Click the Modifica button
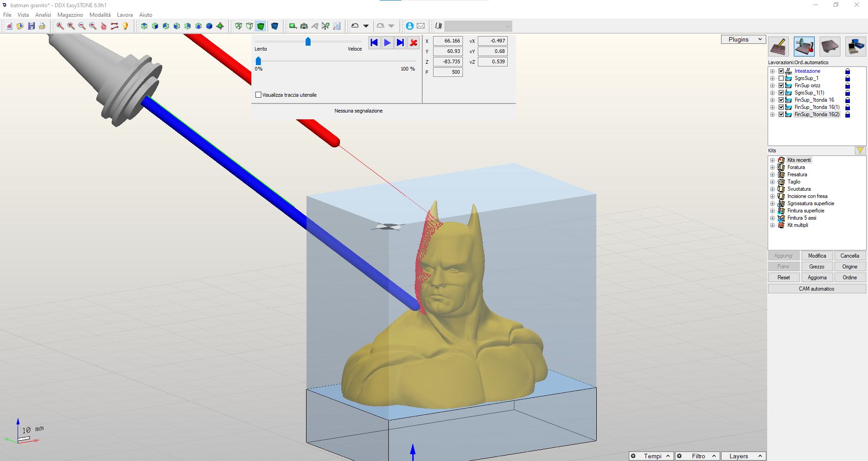Viewport: 868px width, 461px height. click(x=817, y=256)
